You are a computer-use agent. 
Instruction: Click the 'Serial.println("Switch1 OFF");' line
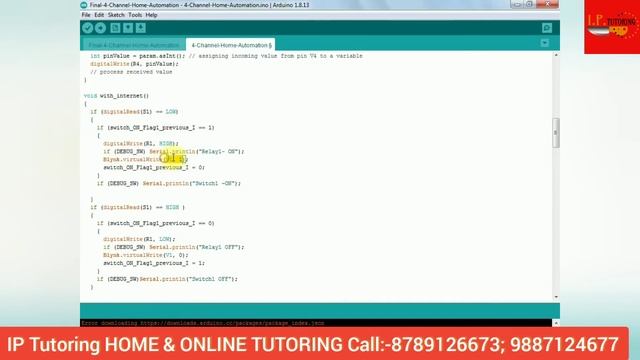click(x=189, y=279)
